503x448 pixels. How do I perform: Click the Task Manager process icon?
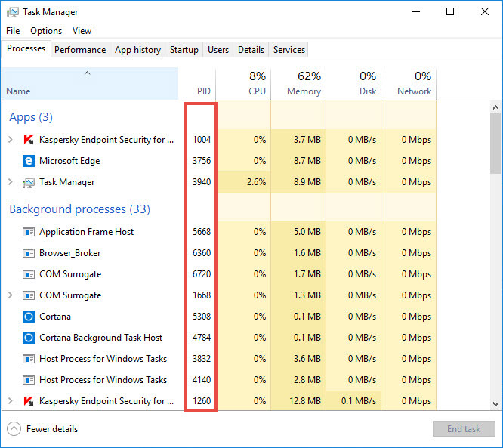(29, 182)
